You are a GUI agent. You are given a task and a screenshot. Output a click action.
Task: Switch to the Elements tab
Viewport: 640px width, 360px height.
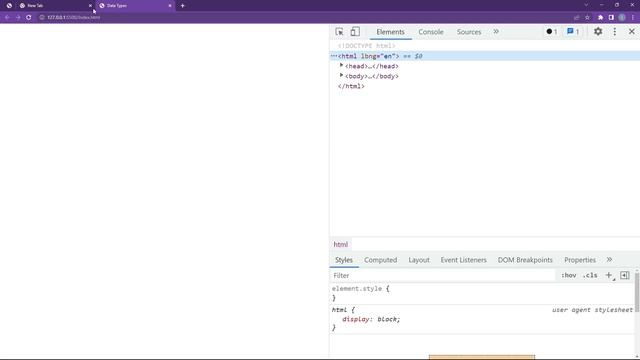(x=390, y=32)
